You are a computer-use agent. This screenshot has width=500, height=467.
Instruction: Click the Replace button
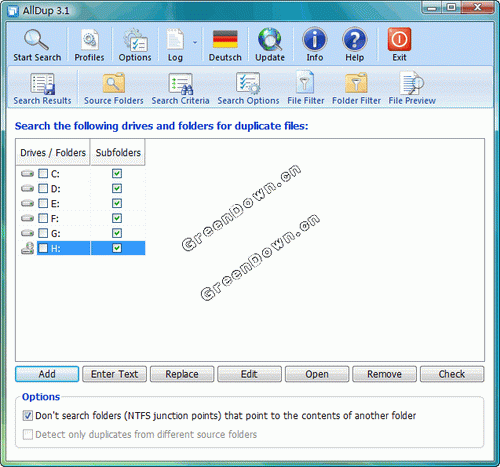coord(182,374)
